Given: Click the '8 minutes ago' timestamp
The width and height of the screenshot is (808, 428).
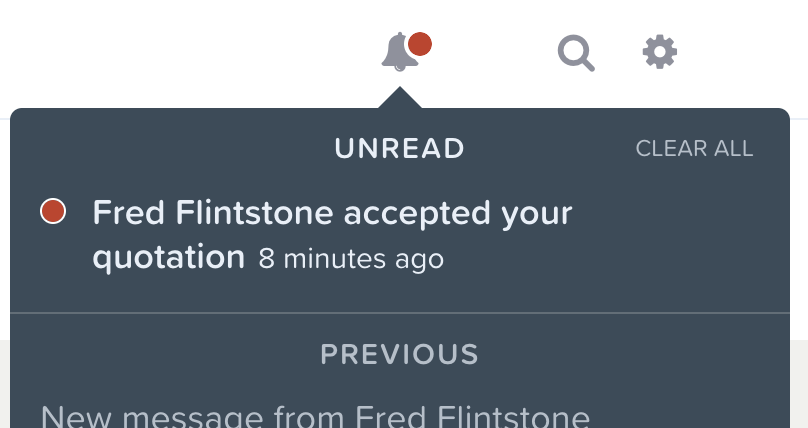Looking at the screenshot, I should pyautogui.click(x=351, y=259).
